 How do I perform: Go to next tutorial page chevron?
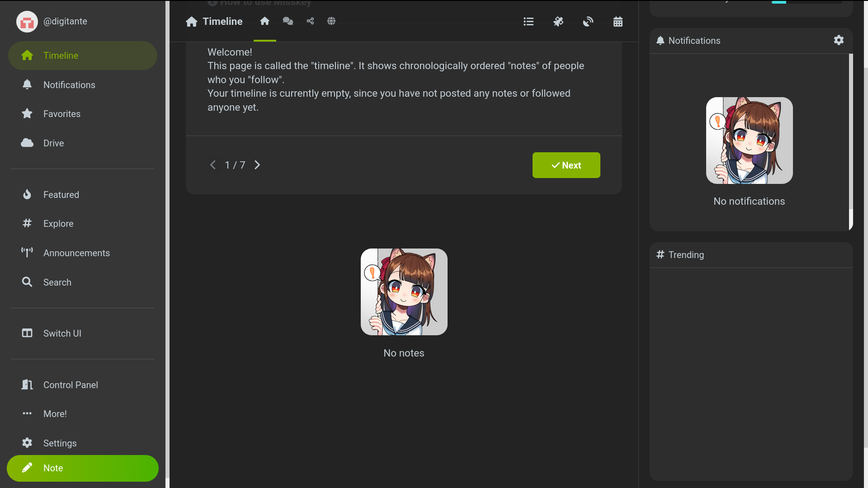(257, 165)
